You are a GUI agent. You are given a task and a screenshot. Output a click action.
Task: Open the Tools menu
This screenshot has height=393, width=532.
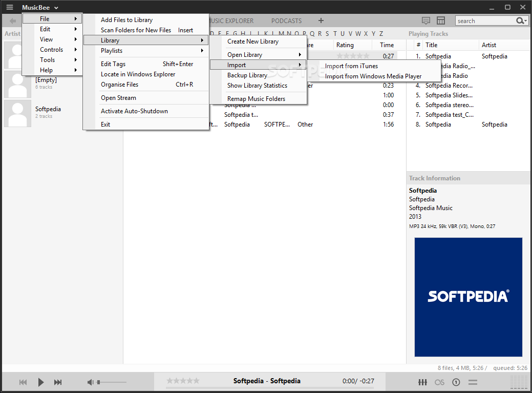(52, 60)
